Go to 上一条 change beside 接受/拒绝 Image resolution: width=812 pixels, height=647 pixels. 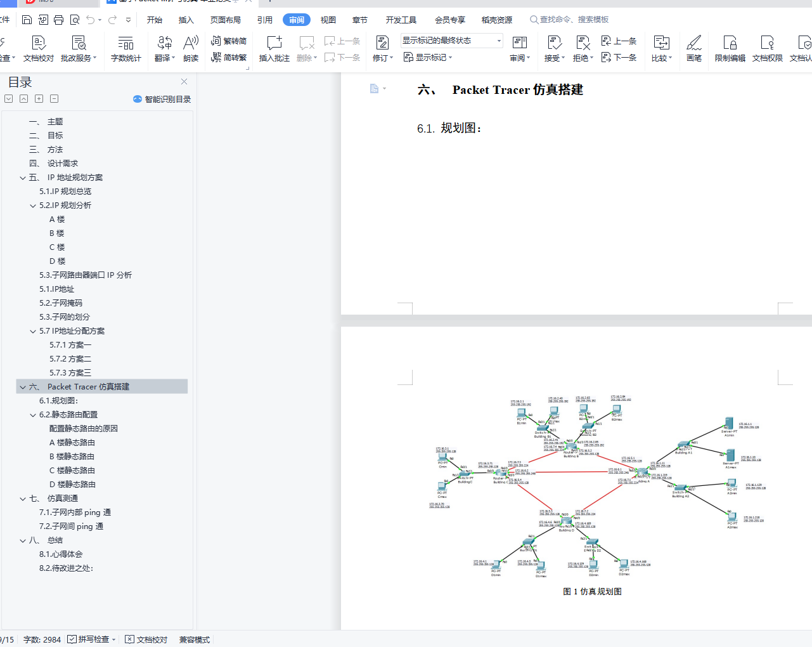click(619, 41)
